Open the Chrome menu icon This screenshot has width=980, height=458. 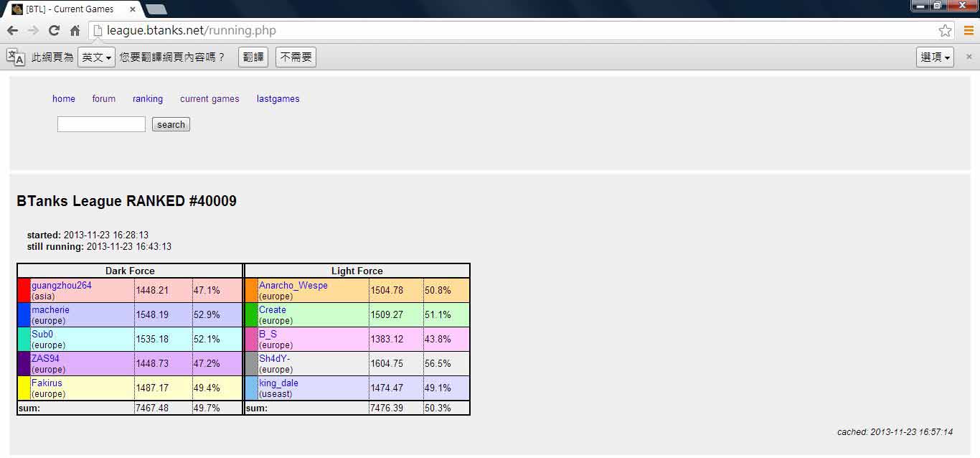click(x=969, y=31)
